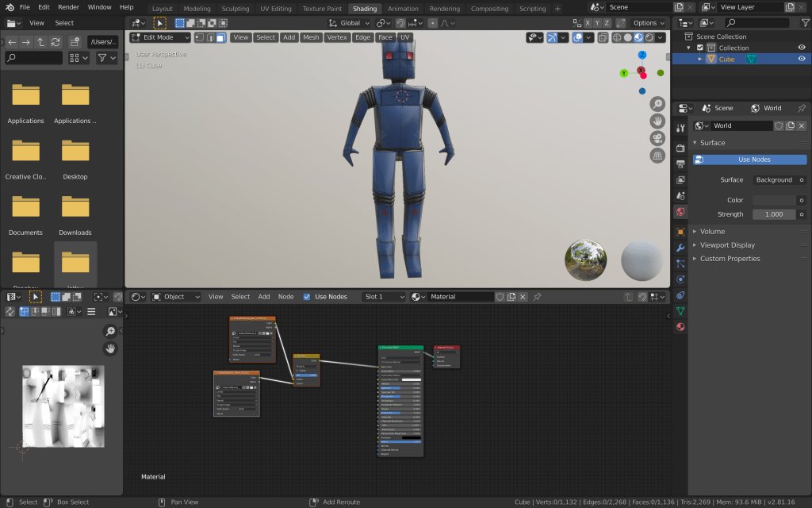Open the Modifiers wrench properties tab

680,248
